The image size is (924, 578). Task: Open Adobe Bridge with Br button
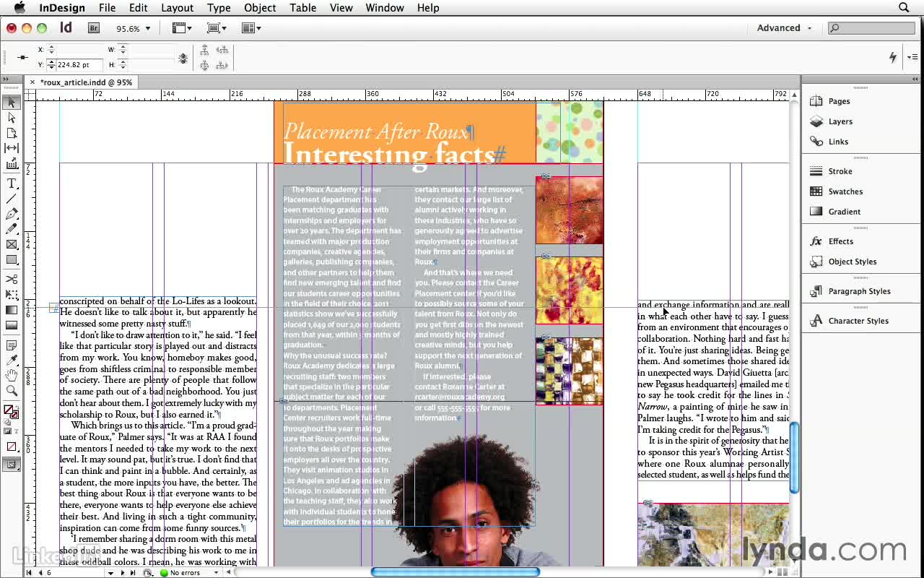coord(94,28)
